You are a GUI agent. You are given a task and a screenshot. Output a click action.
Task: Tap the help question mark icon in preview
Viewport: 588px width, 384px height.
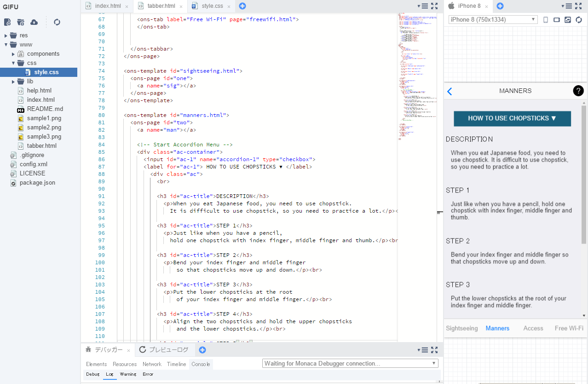578,91
